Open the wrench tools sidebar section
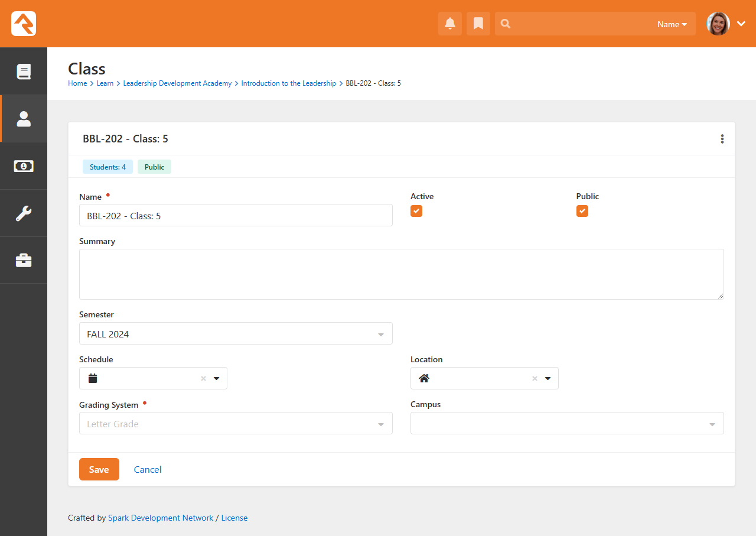This screenshot has width=756, height=536. point(24,213)
